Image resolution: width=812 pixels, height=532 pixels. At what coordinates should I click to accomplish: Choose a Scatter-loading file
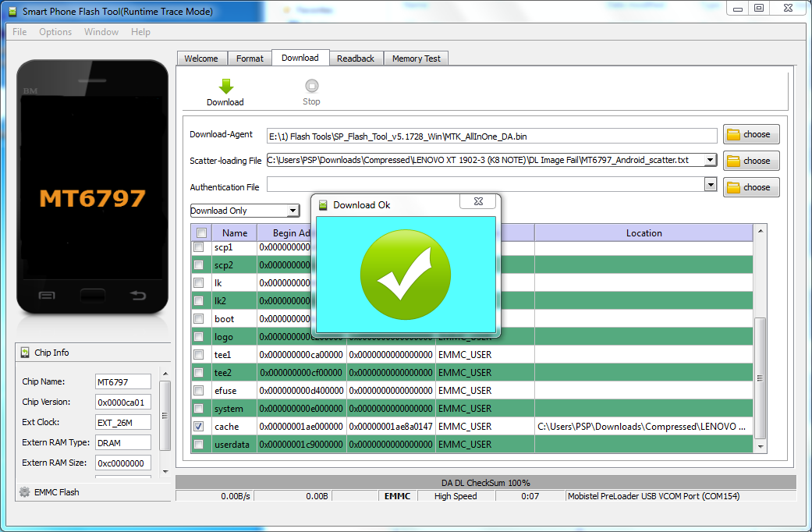pyautogui.click(x=751, y=161)
